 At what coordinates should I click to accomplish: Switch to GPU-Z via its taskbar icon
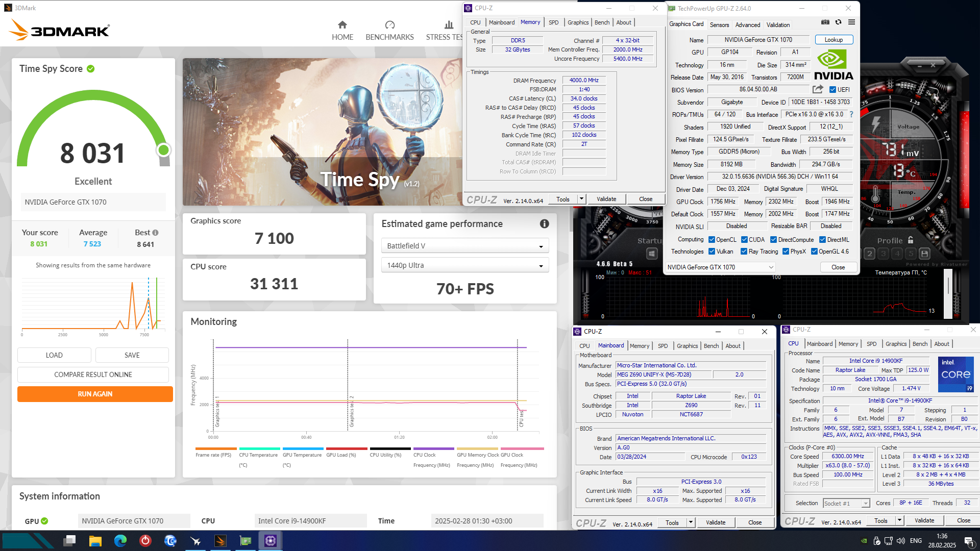246,540
